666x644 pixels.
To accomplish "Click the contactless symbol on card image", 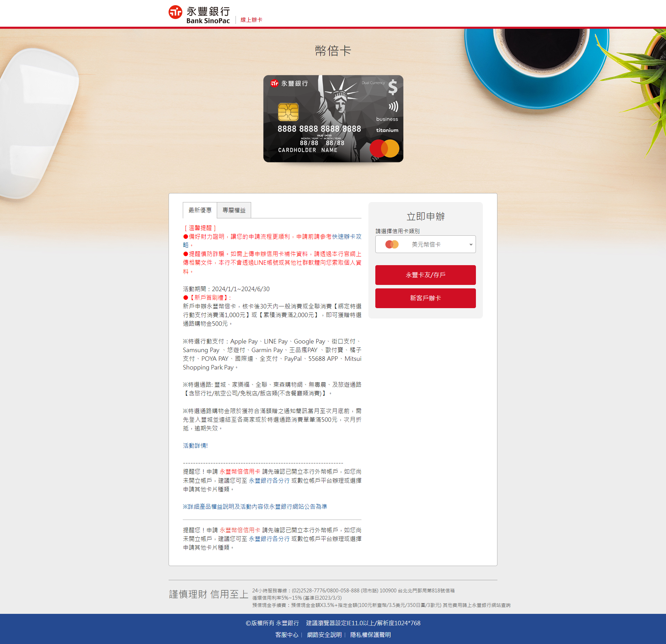I will pos(393,106).
